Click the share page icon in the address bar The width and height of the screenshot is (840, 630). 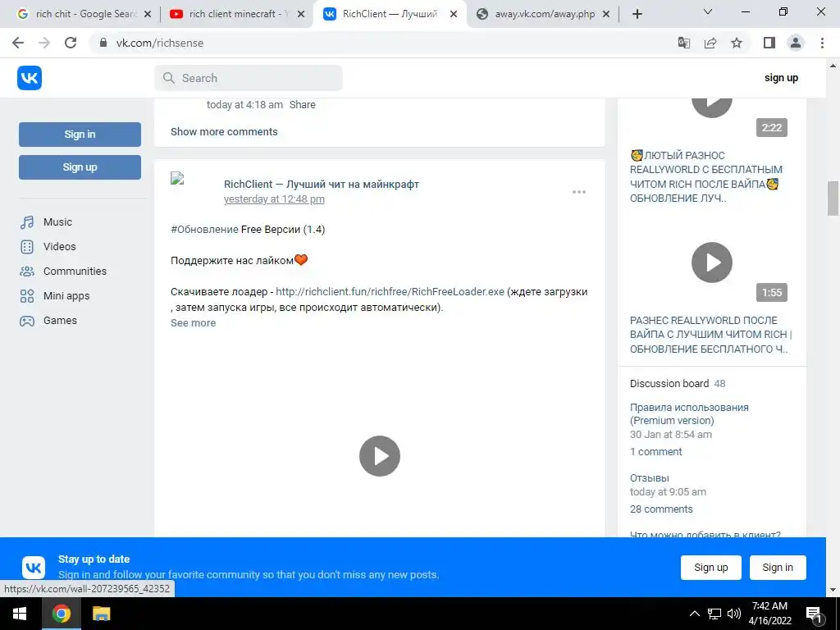coord(710,43)
